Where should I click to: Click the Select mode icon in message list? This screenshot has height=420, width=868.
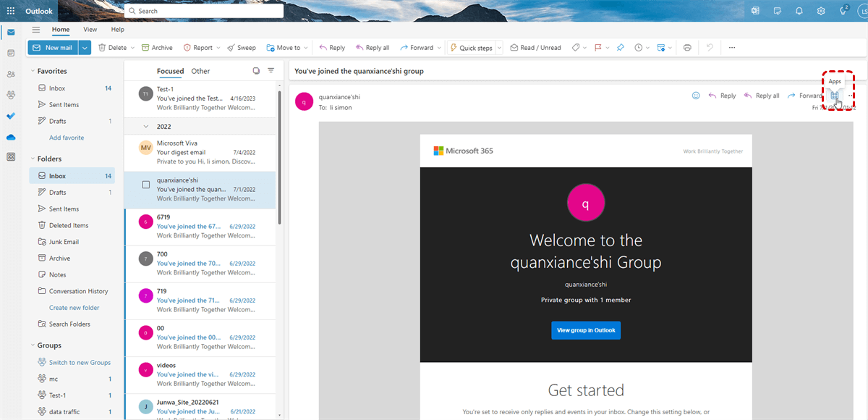coord(256,71)
